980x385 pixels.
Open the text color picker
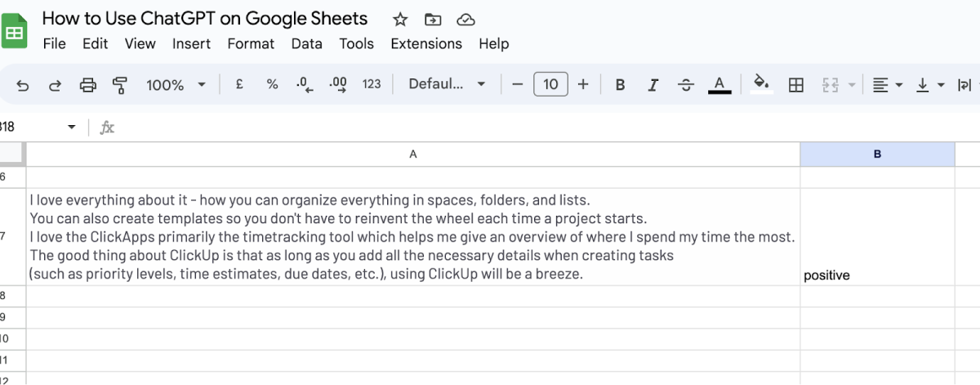click(x=719, y=84)
